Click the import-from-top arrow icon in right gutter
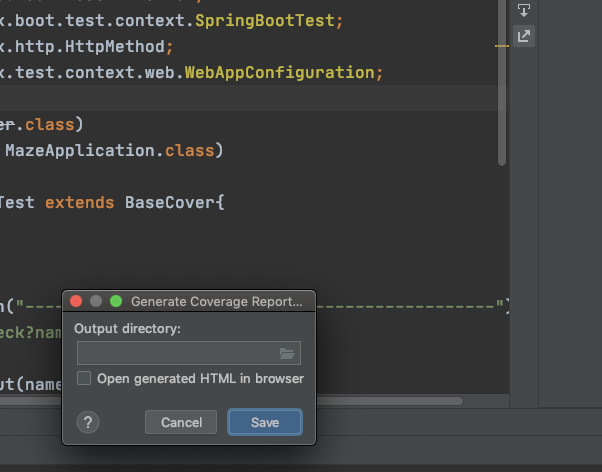 point(524,10)
